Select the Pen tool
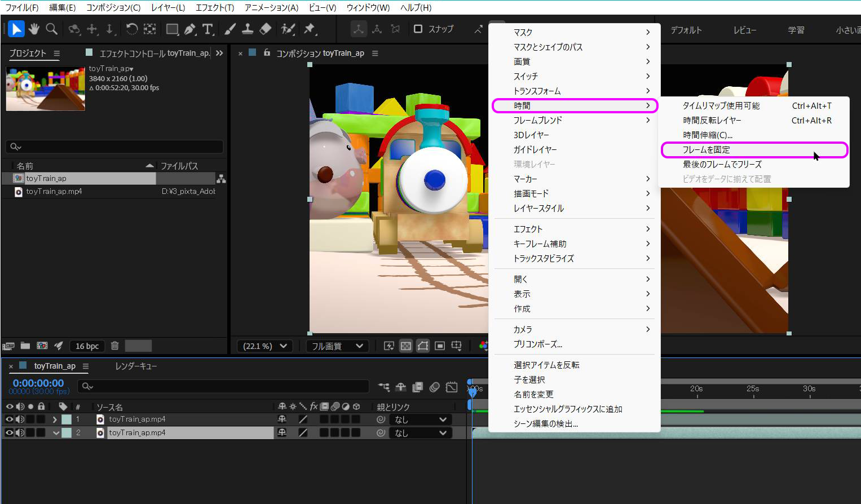This screenshot has height=504, width=861. tap(190, 29)
